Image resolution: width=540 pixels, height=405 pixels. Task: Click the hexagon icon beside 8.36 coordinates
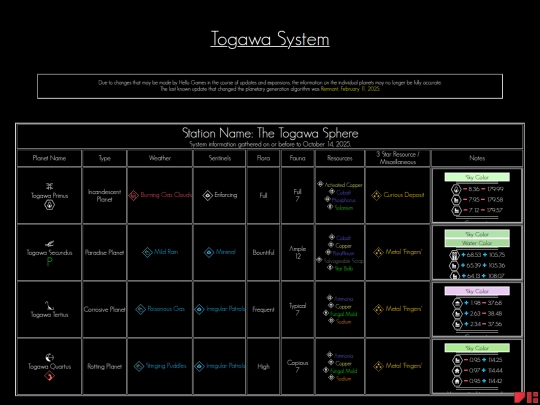(x=456, y=189)
